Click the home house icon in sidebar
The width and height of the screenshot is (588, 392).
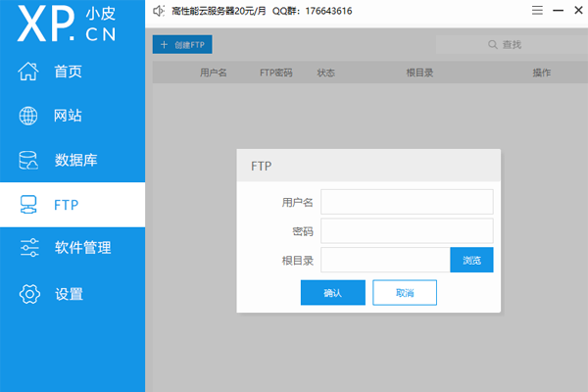click(x=29, y=72)
